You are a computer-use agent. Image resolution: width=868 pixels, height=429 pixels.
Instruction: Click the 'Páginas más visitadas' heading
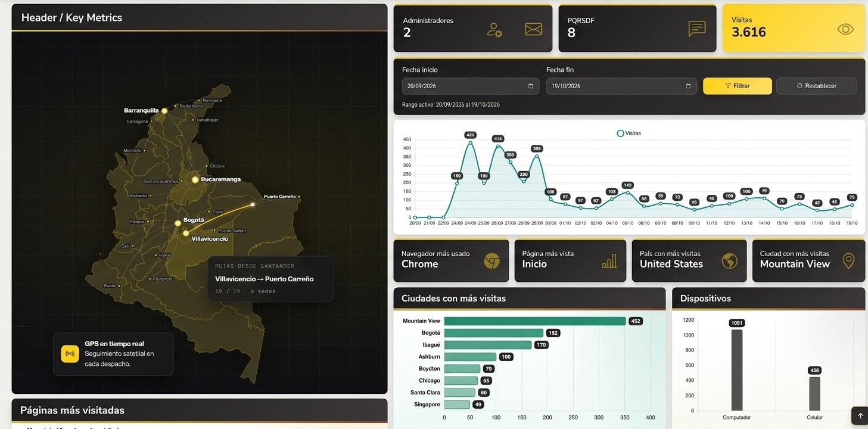pos(72,410)
